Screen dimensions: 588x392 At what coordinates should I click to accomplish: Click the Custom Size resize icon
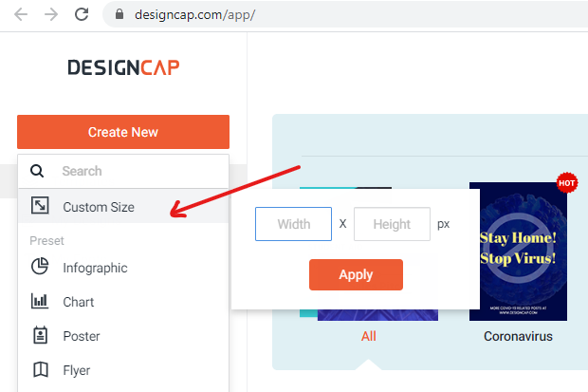pos(40,206)
